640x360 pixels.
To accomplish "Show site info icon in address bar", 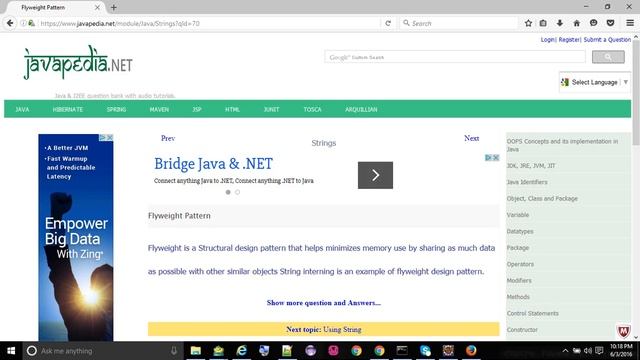I will 23,23.
